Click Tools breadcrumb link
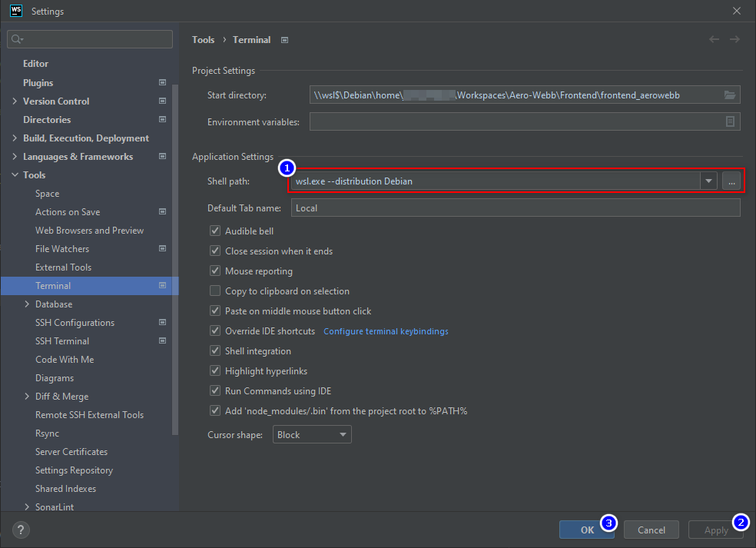The height and width of the screenshot is (548, 756). [203, 39]
